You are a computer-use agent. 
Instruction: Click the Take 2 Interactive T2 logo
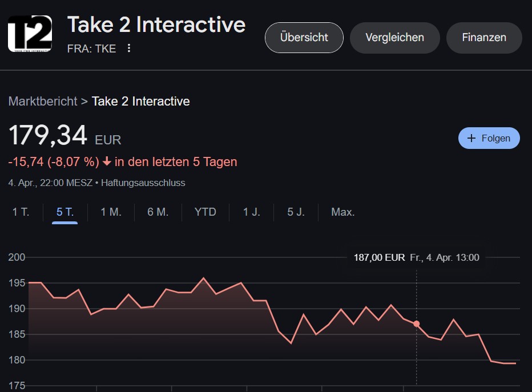[30, 34]
